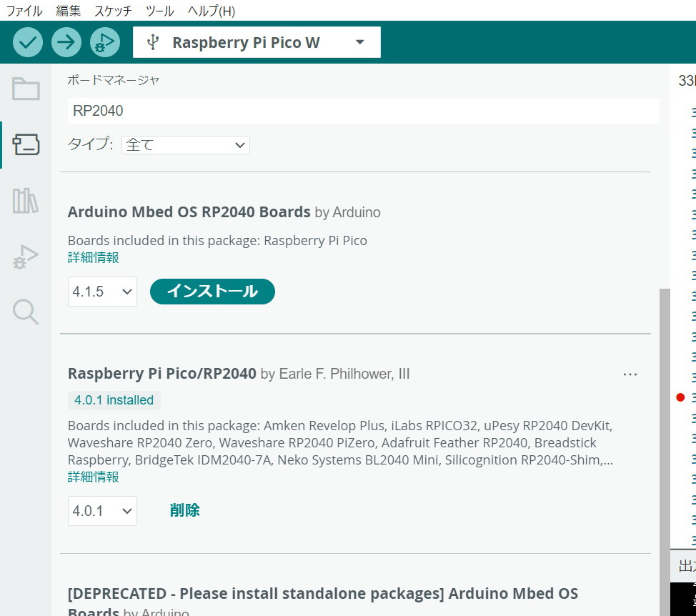Click the ボードマネージャ panel heading
696x616 pixels.
[x=113, y=80]
